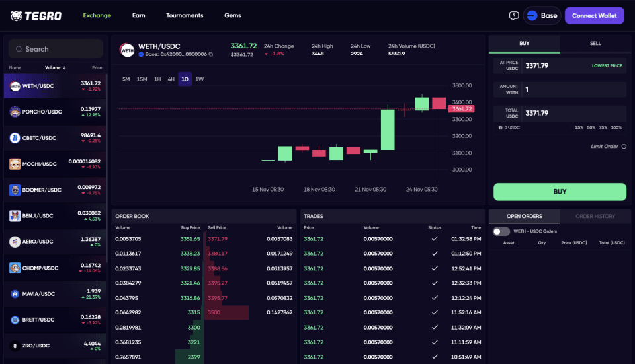Set chart interval to 4H
The height and width of the screenshot is (364, 635).
171,79
